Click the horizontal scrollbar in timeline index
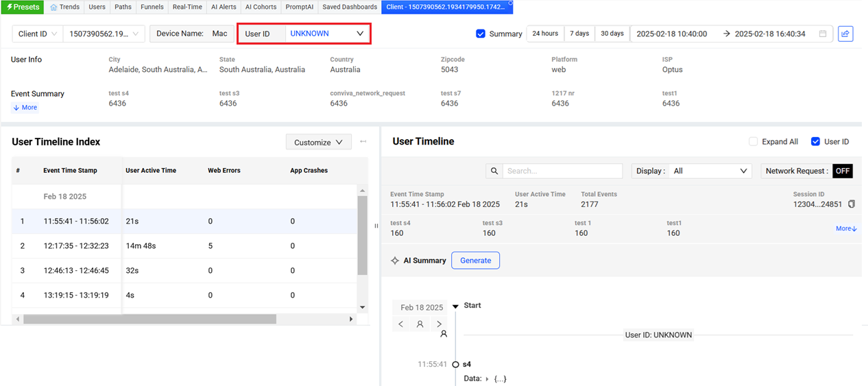This screenshot has width=868, height=386. point(149,319)
